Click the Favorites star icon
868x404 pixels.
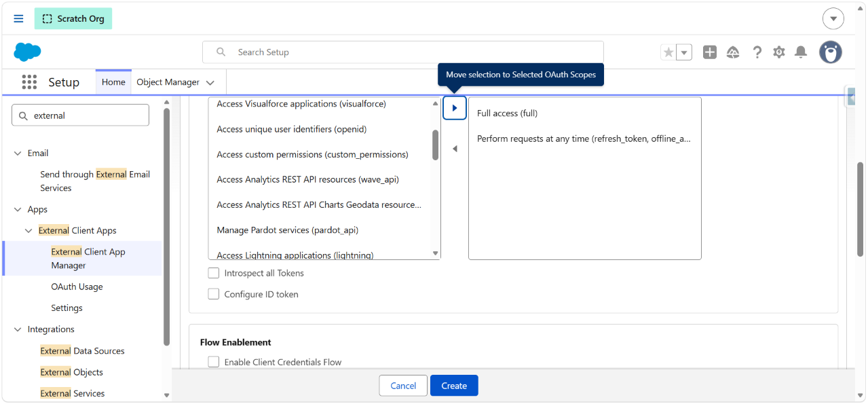tap(668, 52)
